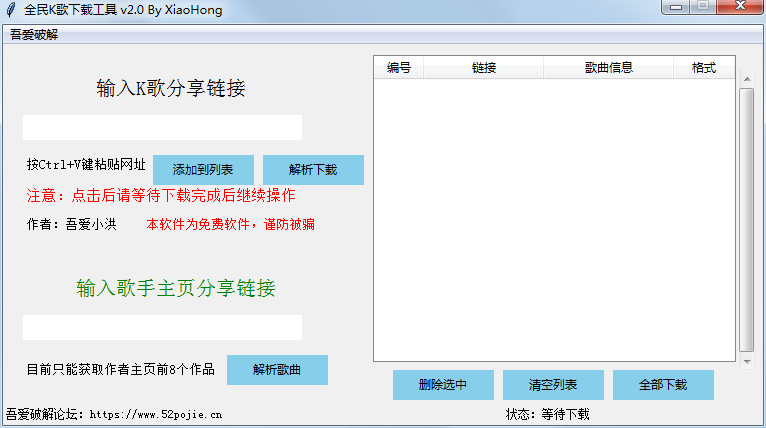Click the 清空列表 button
Image resolution: width=766 pixels, height=428 pixels.
[x=553, y=385]
